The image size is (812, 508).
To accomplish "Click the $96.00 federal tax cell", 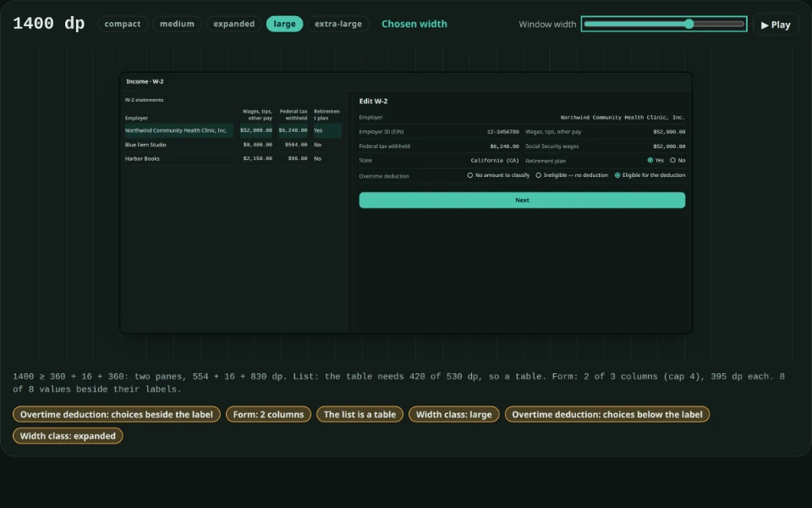I will pyautogui.click(x=297, y=158).
